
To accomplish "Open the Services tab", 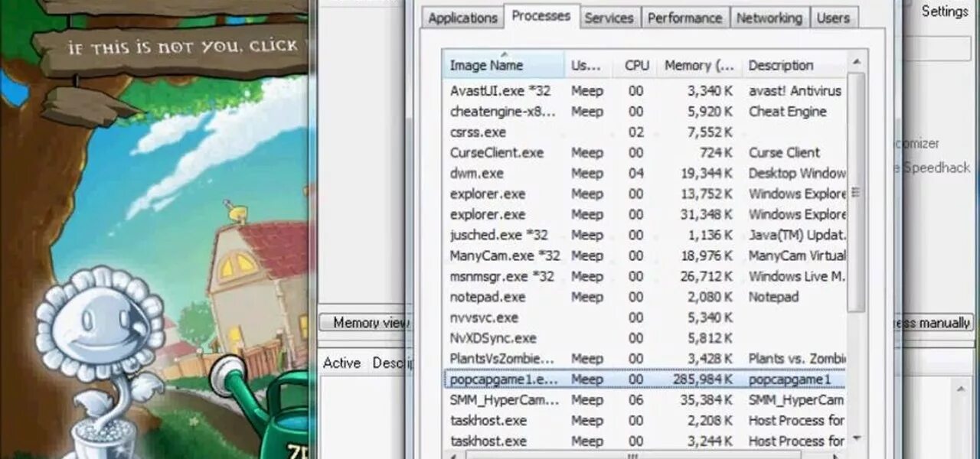I will point(610,18).
